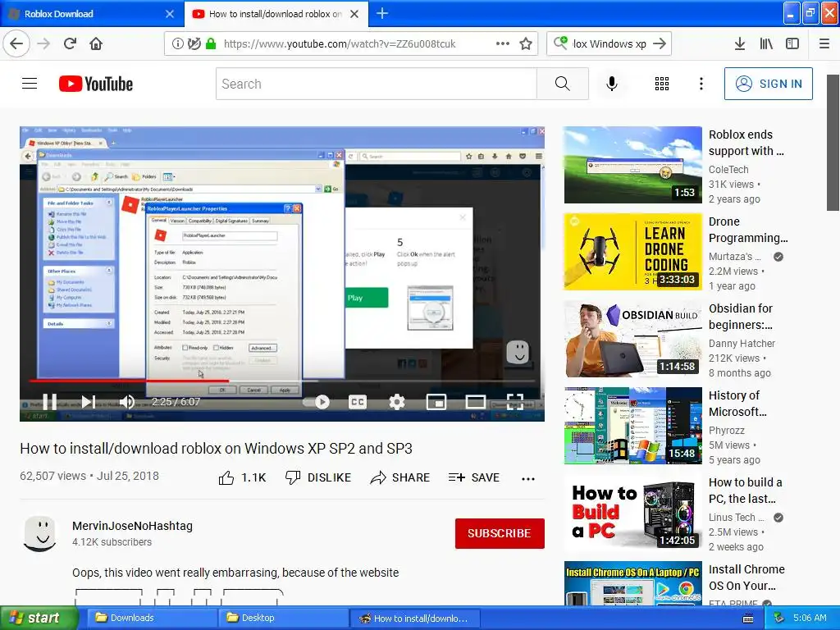Click the taskbar clock showing 5:06 AM
The width and height of the screenshot is (840, 630).
[810, 618]
